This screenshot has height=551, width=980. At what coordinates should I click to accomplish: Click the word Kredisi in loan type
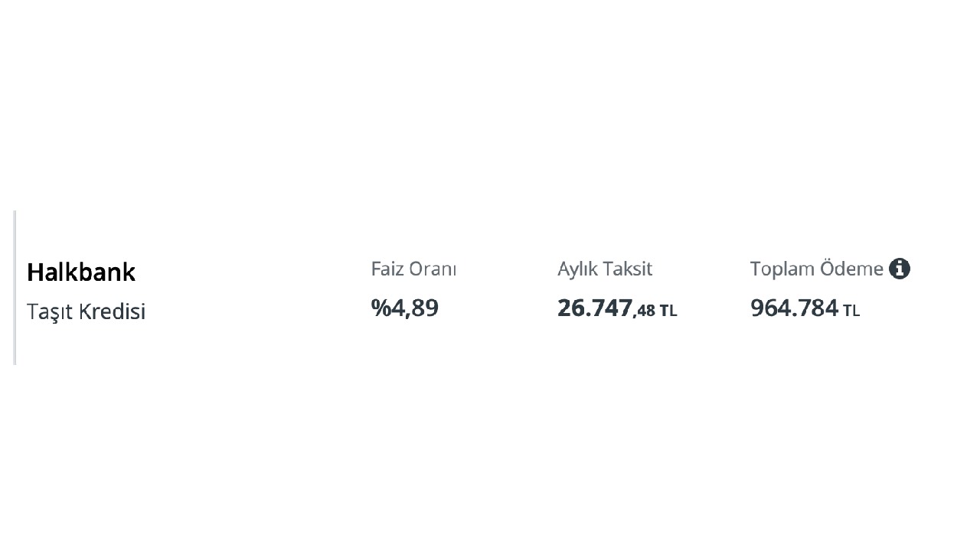[x=113, y=311]
